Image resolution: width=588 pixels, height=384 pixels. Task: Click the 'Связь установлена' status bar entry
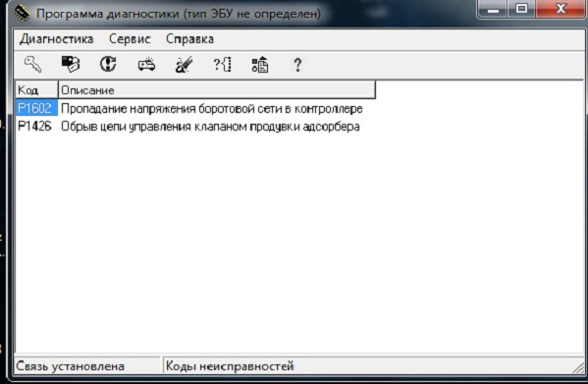[x=70, y=366]
